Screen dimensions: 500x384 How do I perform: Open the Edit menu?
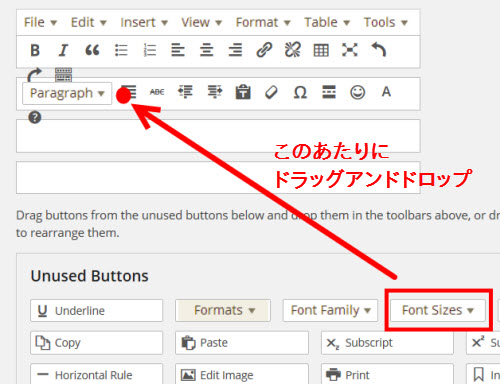pos(89,23)
